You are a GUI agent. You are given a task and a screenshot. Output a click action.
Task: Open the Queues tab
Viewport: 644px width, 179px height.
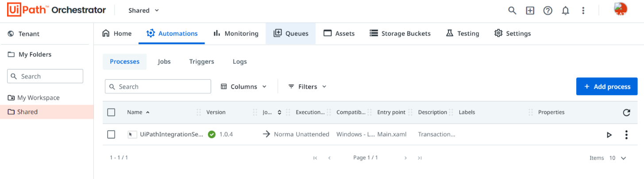[x=291, y=34]
